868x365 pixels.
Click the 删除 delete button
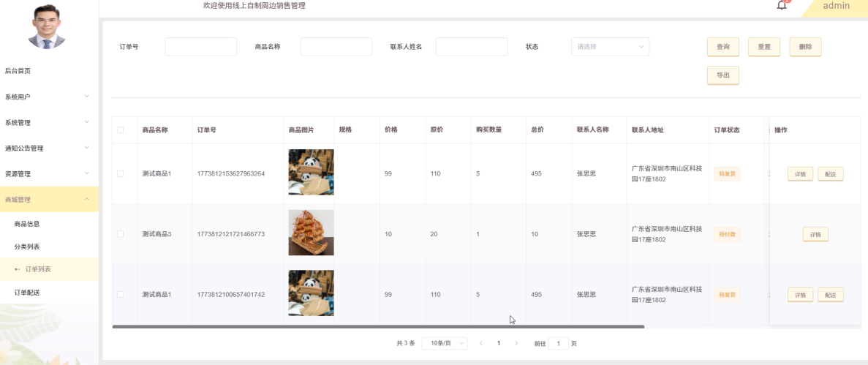[805, 47]
